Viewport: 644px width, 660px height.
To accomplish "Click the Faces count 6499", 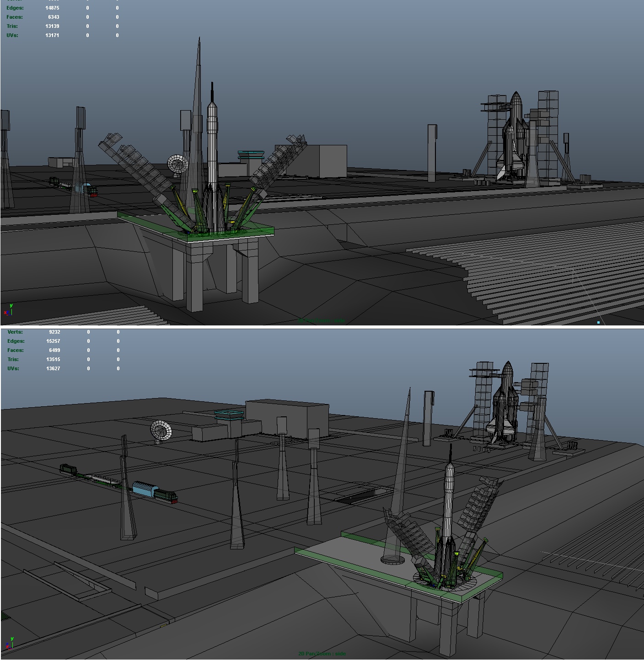I will point(53,350).
